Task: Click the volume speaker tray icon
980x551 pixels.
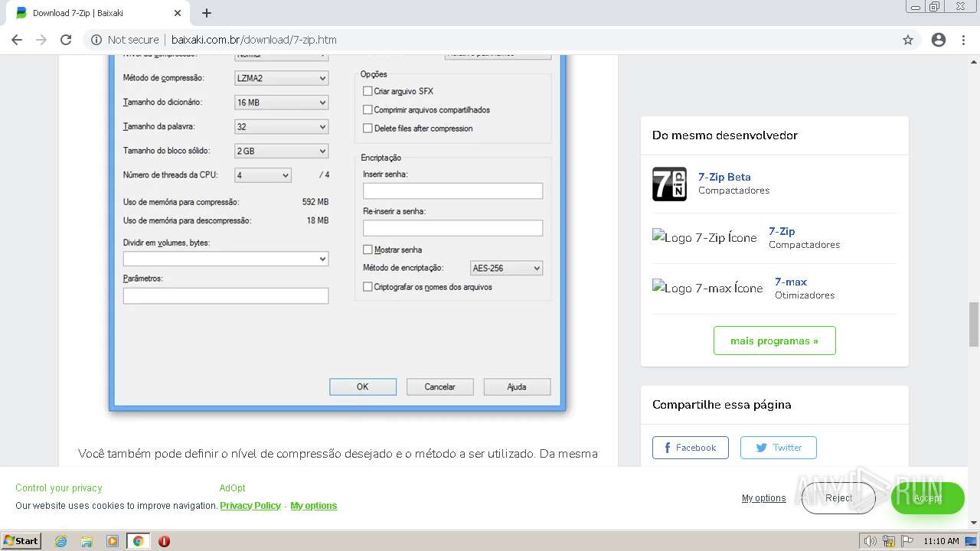Action: [871, 541]
